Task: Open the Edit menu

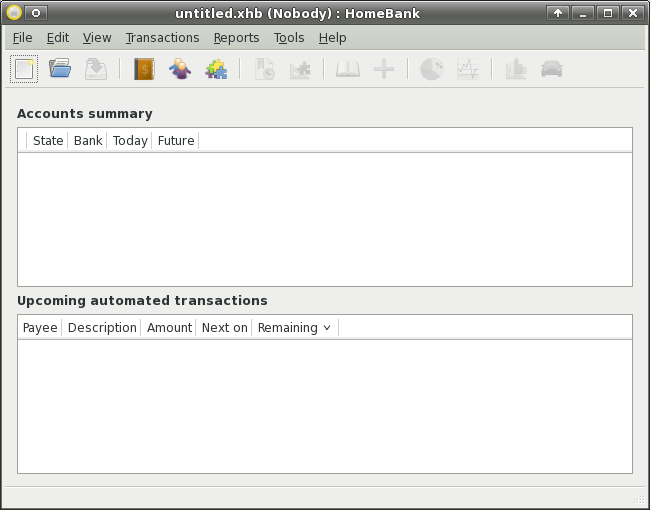Action: pyautogui.click(x=58, y=38)
